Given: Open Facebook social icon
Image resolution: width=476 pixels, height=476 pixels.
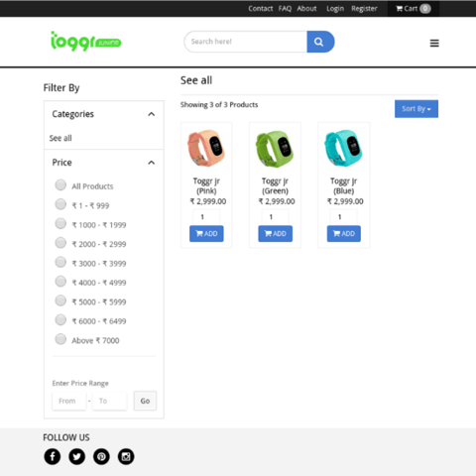Looking at the screenshot, I should [x=53, y=456].
